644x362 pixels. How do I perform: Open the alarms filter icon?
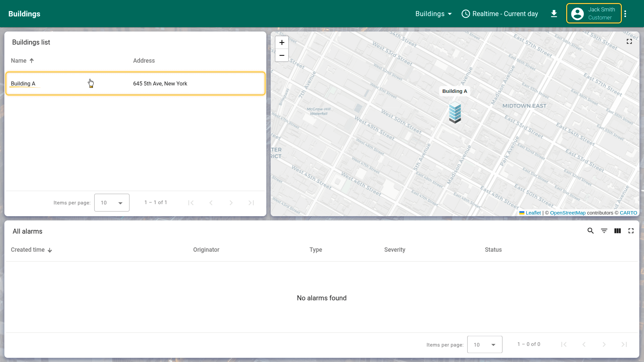[x=604, y=231]
